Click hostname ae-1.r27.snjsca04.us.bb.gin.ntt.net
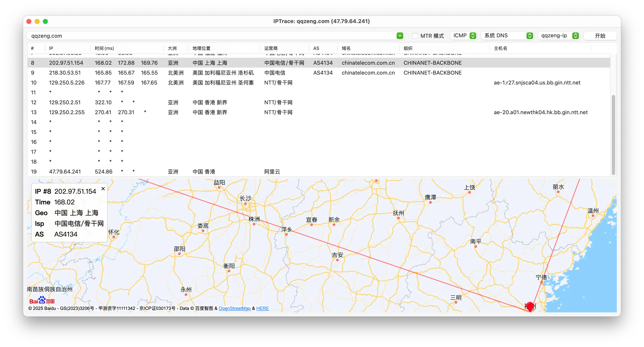The image size is (644, 347). coord(537,83)
